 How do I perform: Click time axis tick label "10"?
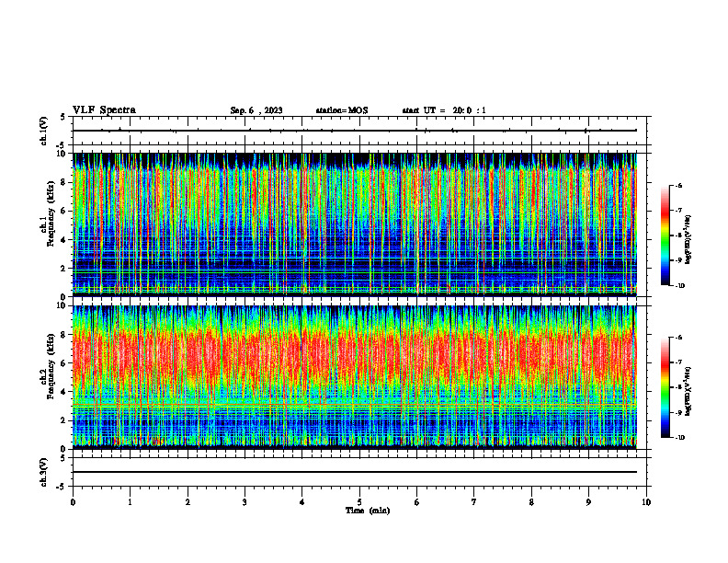(x=646, y=502)
